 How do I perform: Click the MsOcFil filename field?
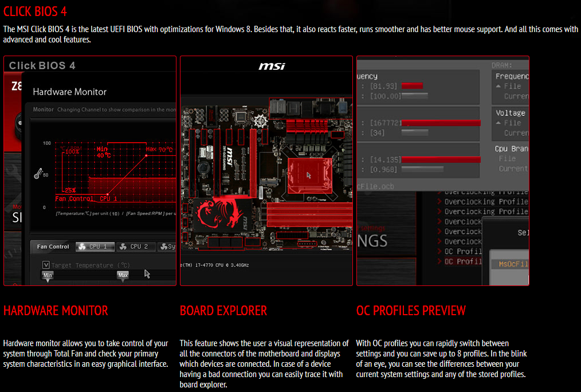point(510,264)
